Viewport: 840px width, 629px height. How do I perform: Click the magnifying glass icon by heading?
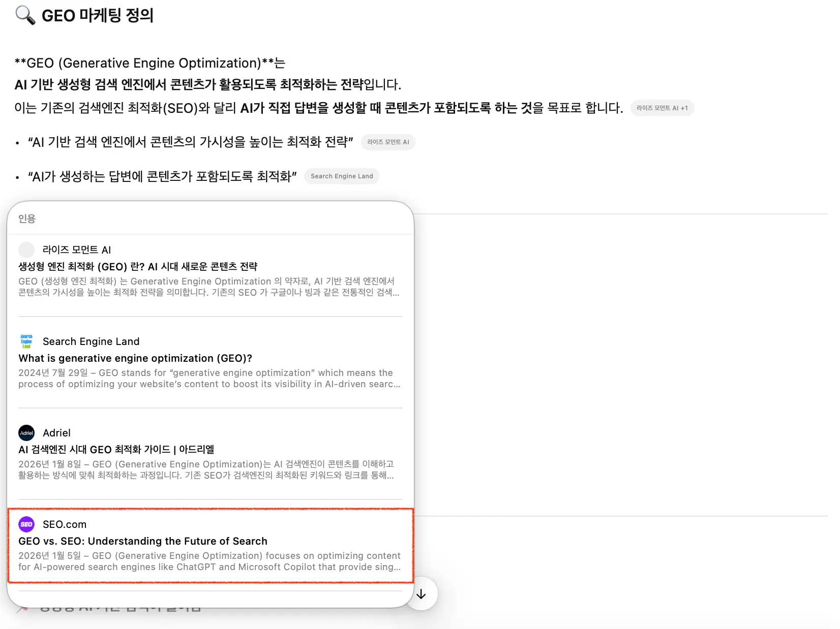tap(25, 15)
